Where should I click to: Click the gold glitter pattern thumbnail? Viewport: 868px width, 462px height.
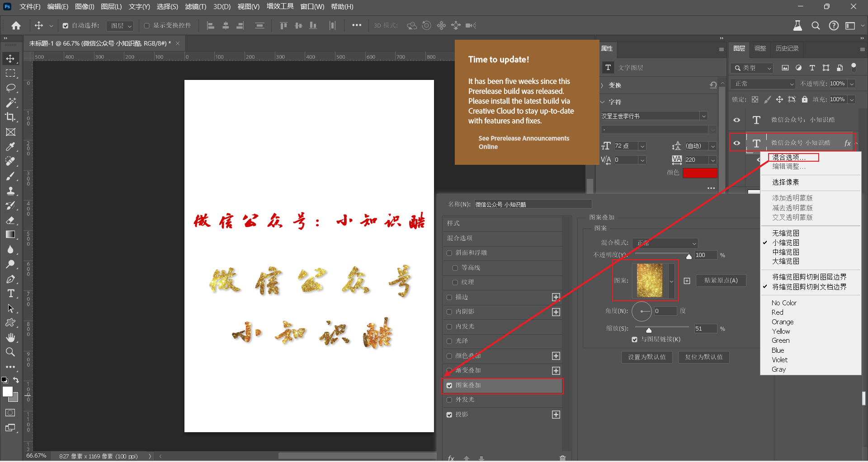(x=650, y=280)
